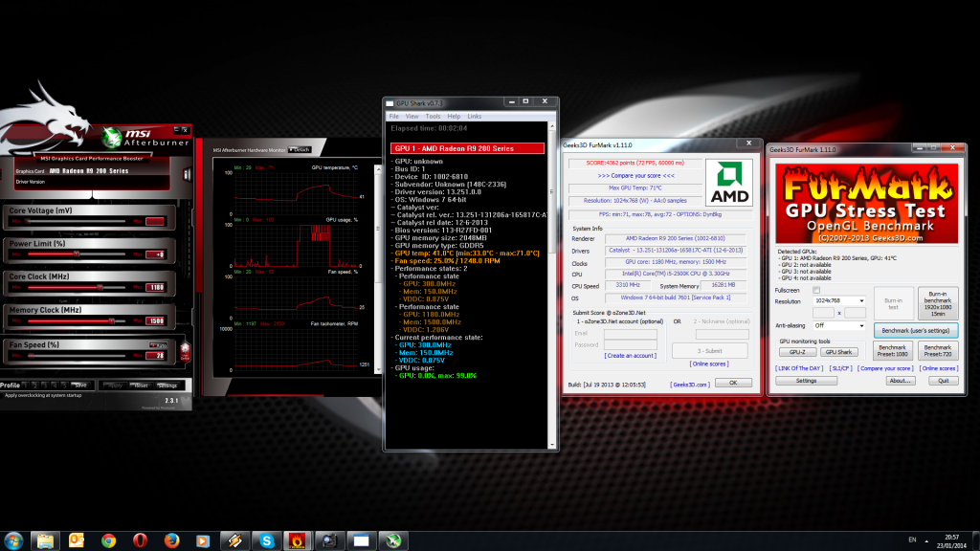Open Skype from the taskbar
This screenshot has height=551, width=980.
[267, 540]
